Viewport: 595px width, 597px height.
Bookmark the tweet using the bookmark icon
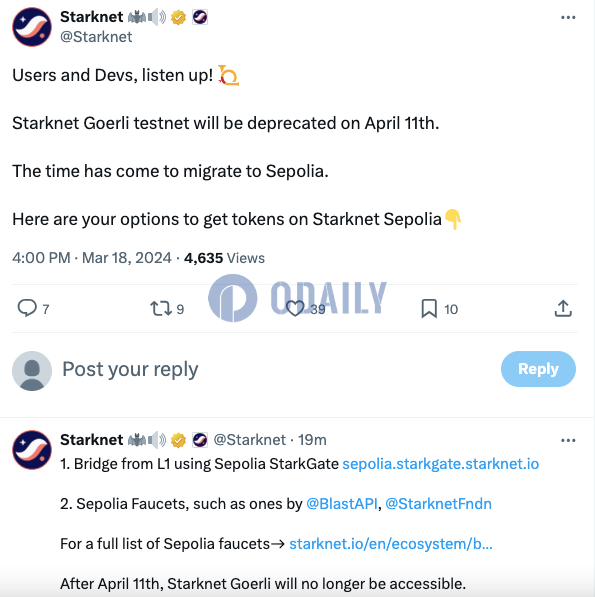[x=429, y=308]
